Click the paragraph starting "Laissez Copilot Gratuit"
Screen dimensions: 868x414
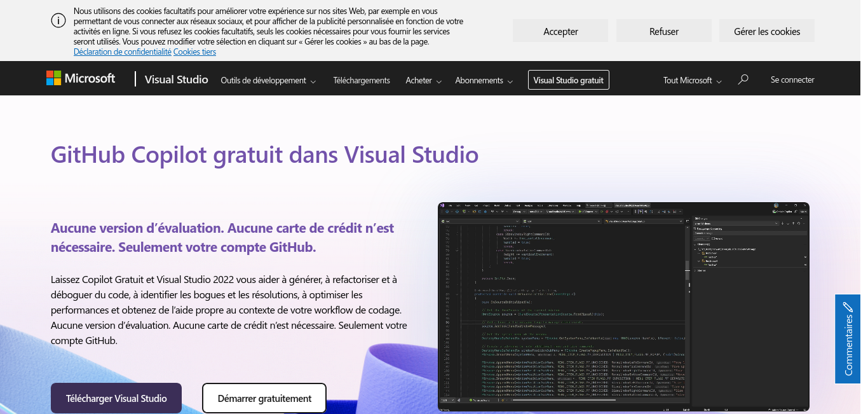tap(229, 310)
